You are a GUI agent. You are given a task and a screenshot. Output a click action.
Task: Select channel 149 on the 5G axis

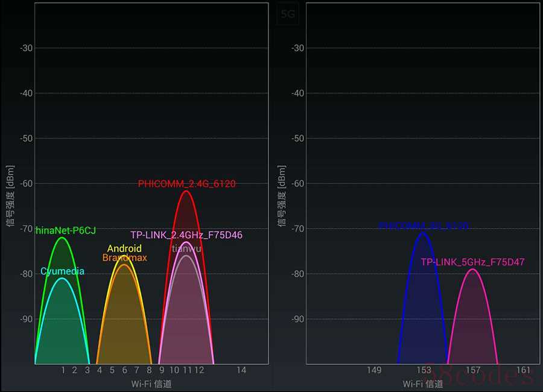click(374, 370)
